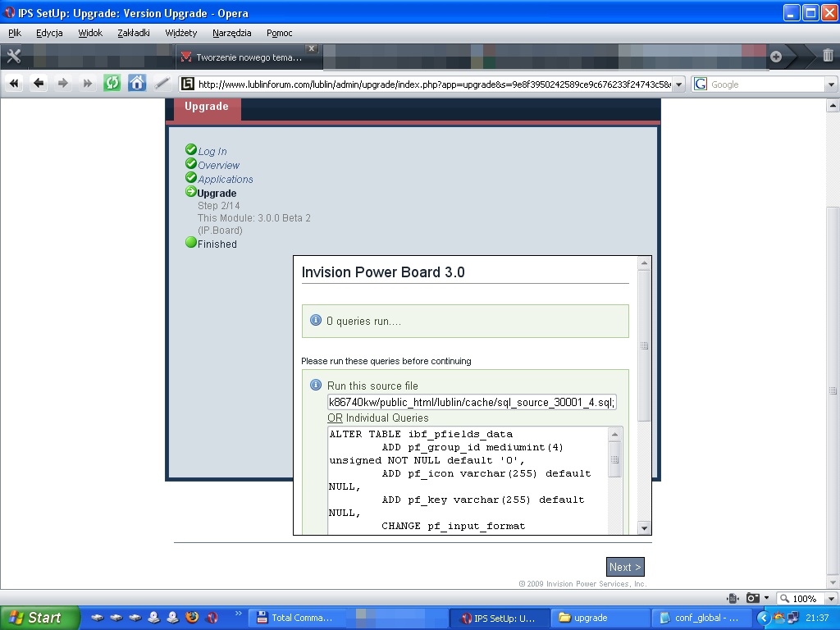Open the Opera panels wrench icon
This screenshot has width=840, height=630.
coord(13,56)
